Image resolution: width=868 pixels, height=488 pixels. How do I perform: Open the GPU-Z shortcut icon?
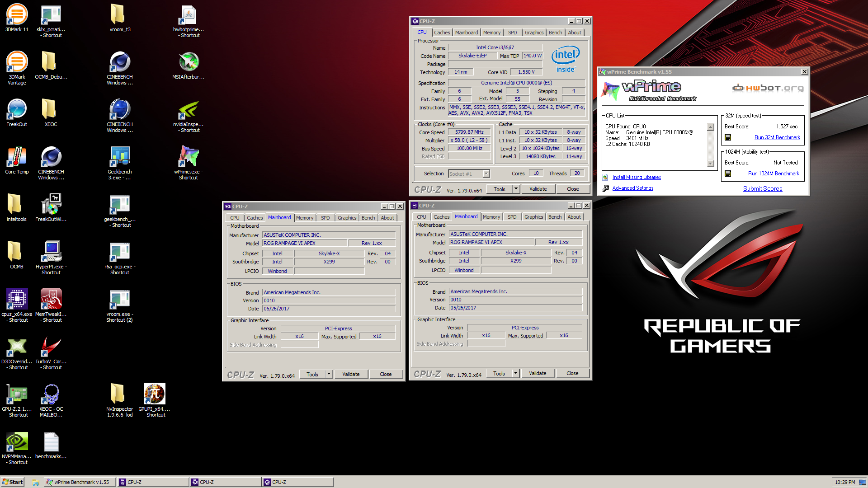click(17, 394)
